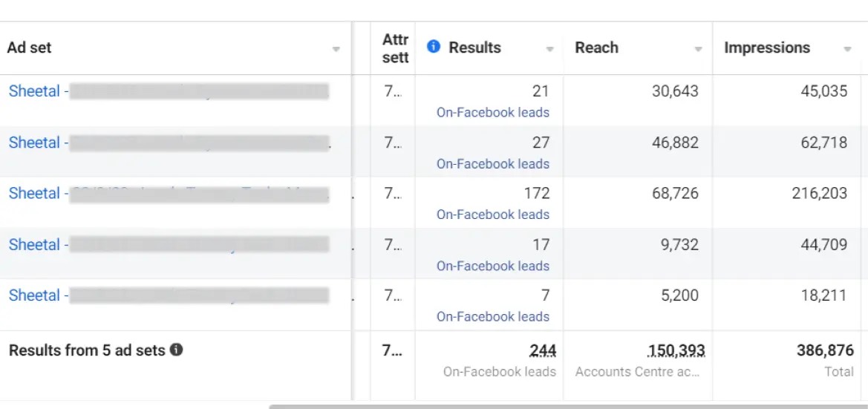Click On-Facebook leads under 27 results

coord(493,164)
